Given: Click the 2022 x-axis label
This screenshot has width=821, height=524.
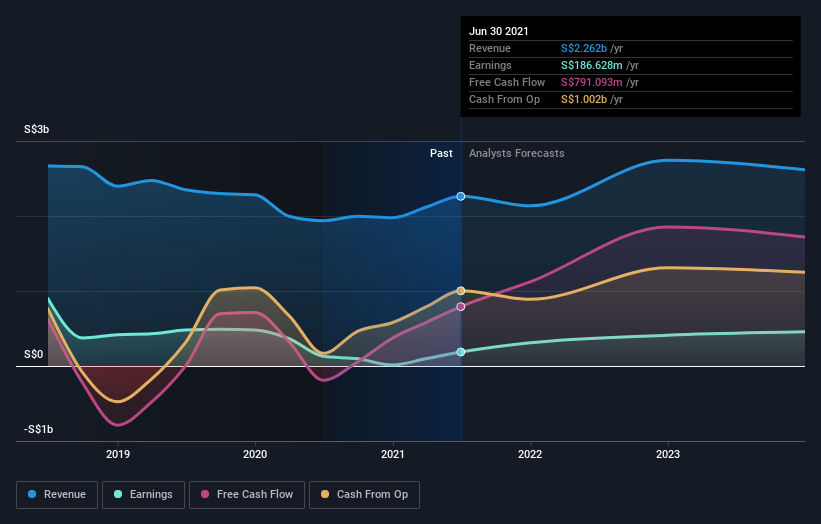Looking at the screenshot, I should coord(530,454).
